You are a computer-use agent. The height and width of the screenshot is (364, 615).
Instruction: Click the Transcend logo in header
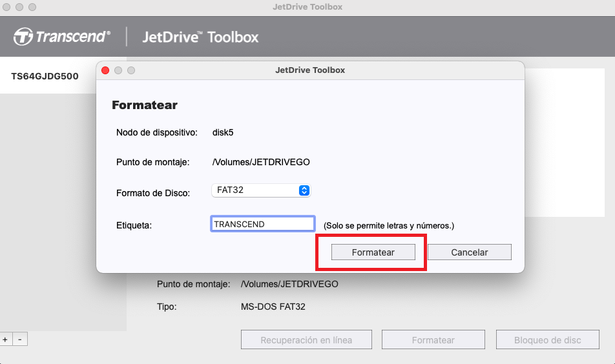[62, 36]
